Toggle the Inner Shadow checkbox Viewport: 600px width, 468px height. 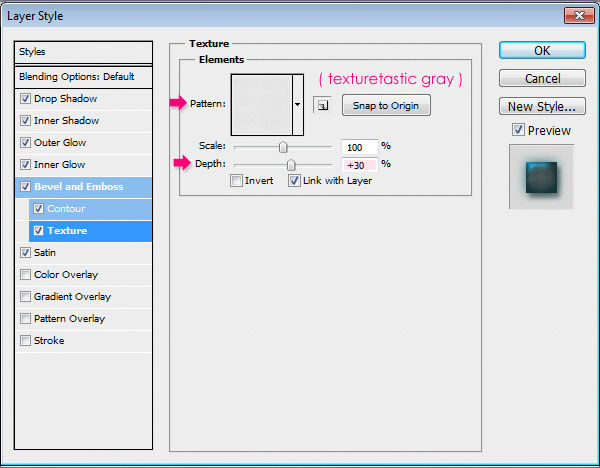tap(25, 121)
